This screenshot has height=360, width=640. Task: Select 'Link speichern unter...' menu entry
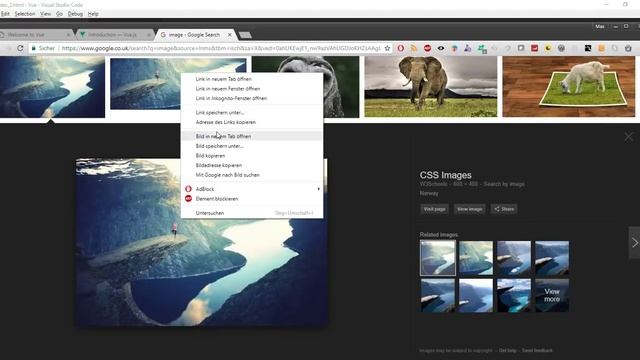click(x=252, y=113)
